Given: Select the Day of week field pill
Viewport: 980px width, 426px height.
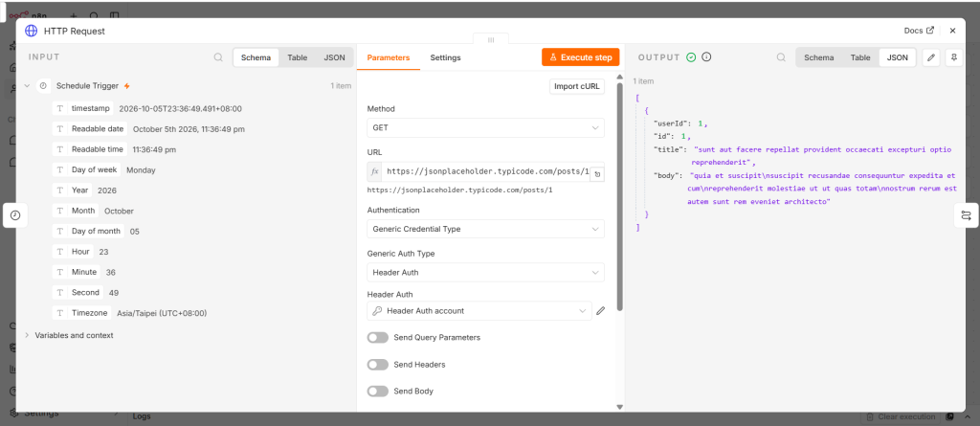Looking at the screenshot, I should click(87, 169).
